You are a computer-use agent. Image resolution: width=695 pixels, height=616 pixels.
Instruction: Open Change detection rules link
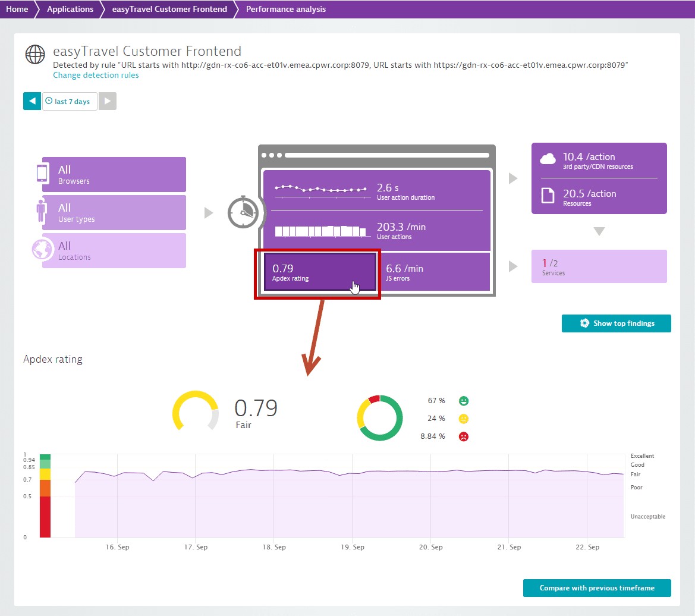pyautogui.click(x=96, y=76)
